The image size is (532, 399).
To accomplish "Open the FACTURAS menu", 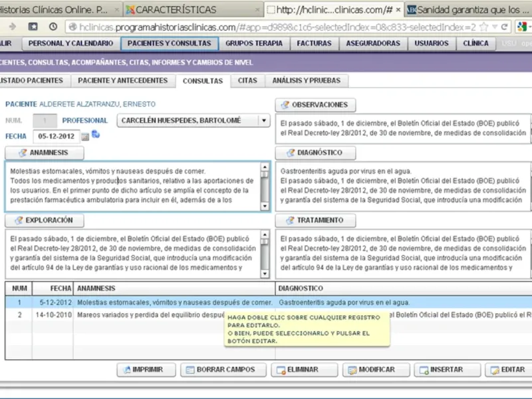I will click(x=314, y=43).
